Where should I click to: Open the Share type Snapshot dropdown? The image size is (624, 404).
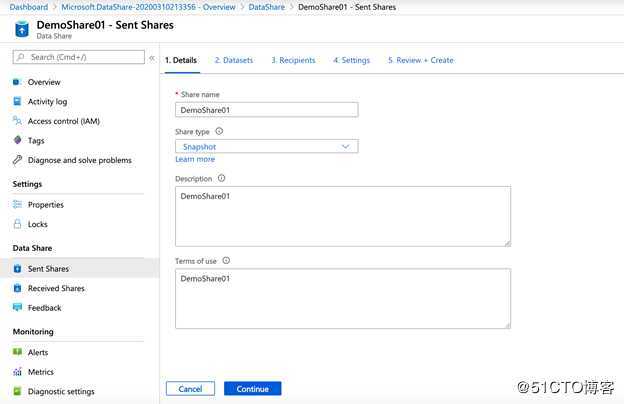267,146
